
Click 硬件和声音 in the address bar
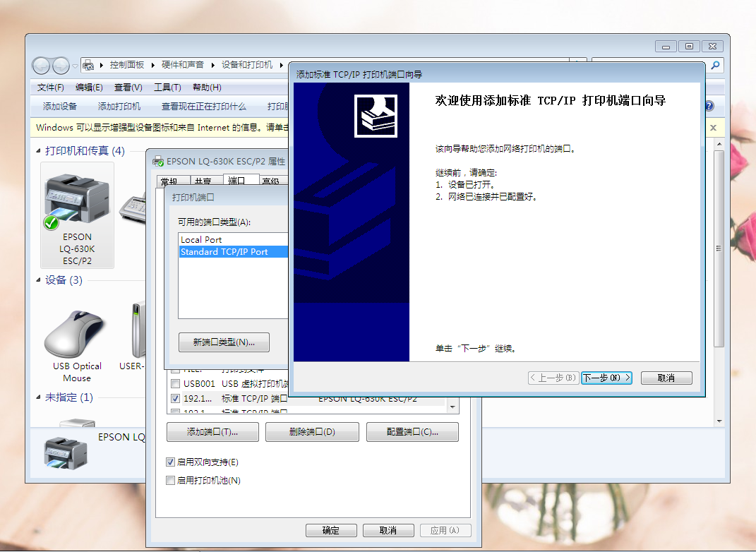pyautogui.click(x=182, y=65)
